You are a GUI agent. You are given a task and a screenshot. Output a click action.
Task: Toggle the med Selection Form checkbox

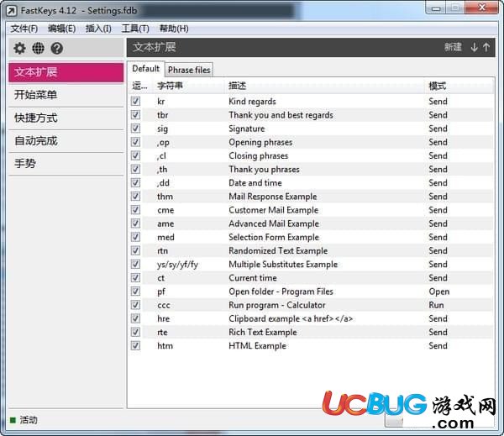point(135,237)
